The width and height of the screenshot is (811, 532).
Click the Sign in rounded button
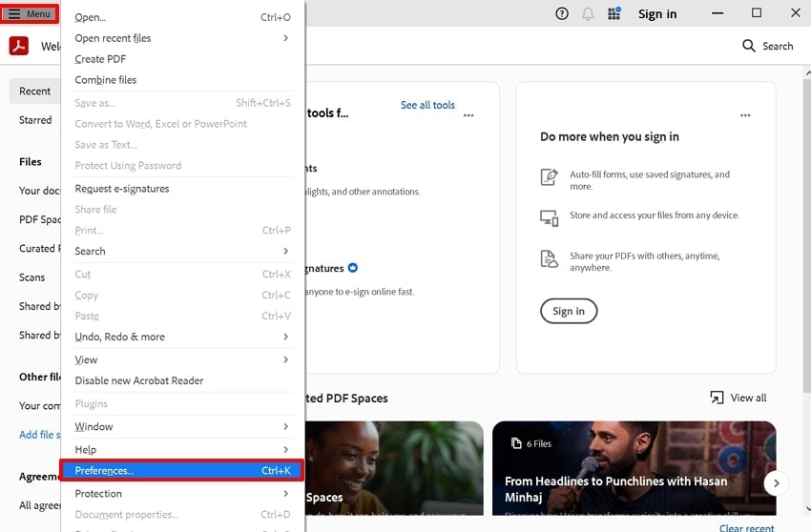(x=569, y=311)
